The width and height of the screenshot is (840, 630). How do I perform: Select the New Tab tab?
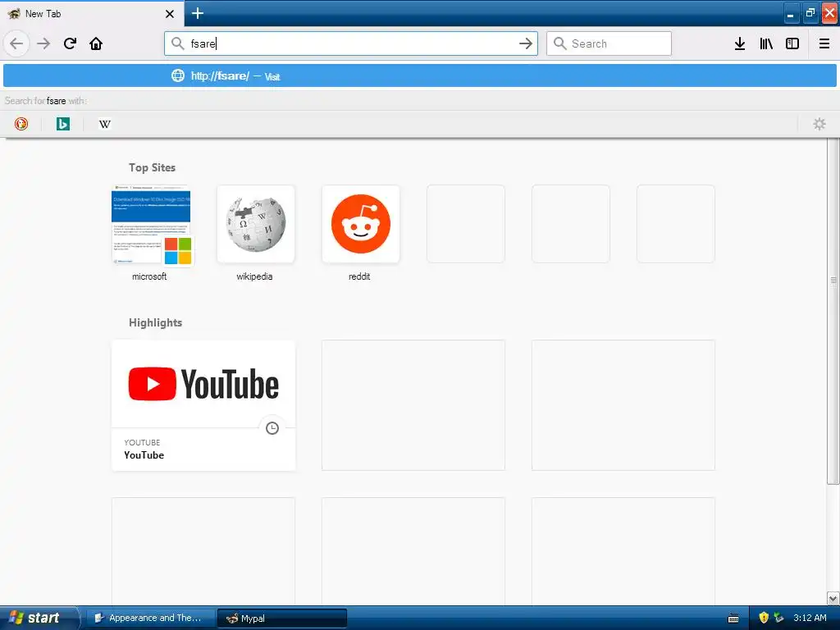pyautogui.click(x=91, y=14)
